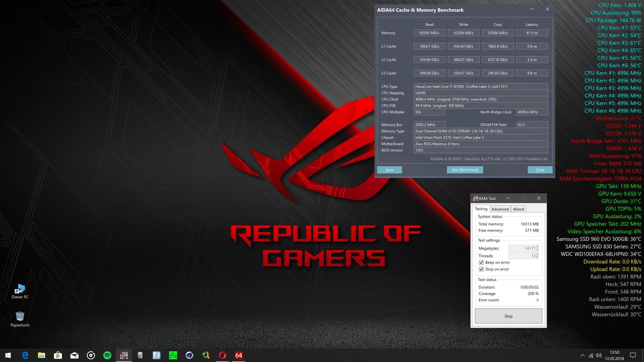Click Start Benchmark in AIDA64
644x362 pixels.
465,170
